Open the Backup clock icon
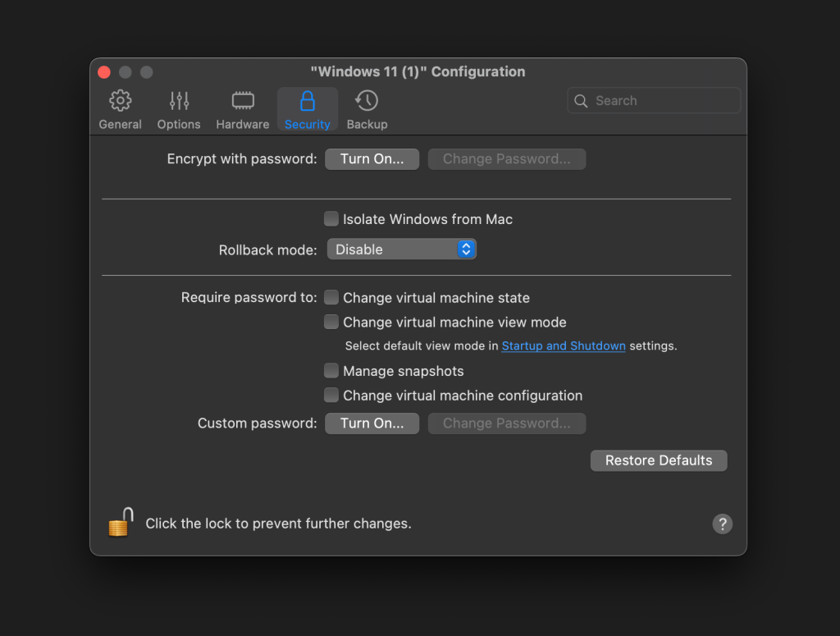This screenshot has height=636, width=840. 367,101
